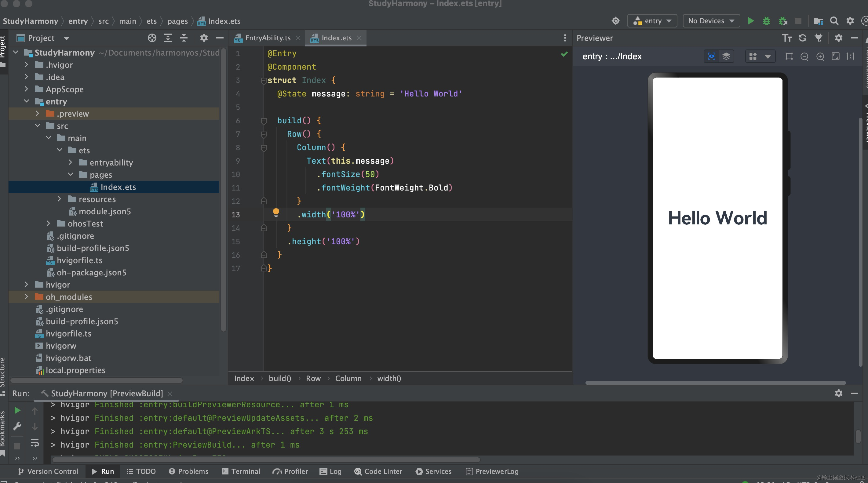The image size is (868, 483).
Task: Rerun the PreviewBuild from Run panel
Action: (x=17, y=410)
